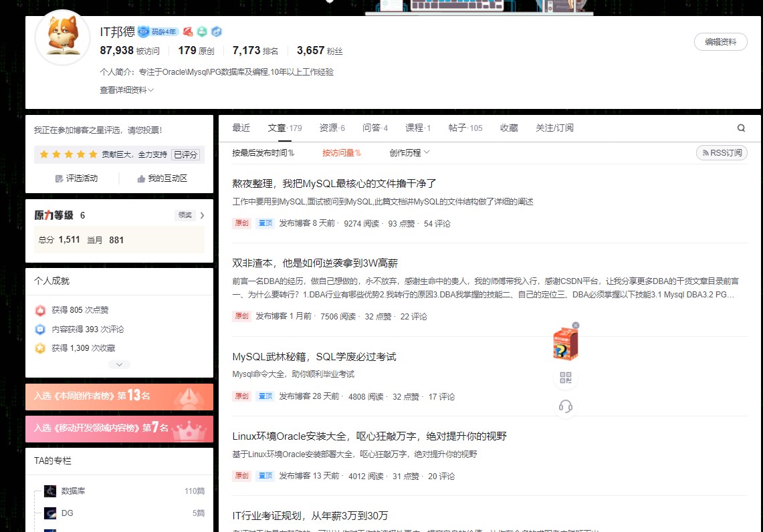763x532 pixels.
Task: Click the 179 原创 count
Action: 196,51
